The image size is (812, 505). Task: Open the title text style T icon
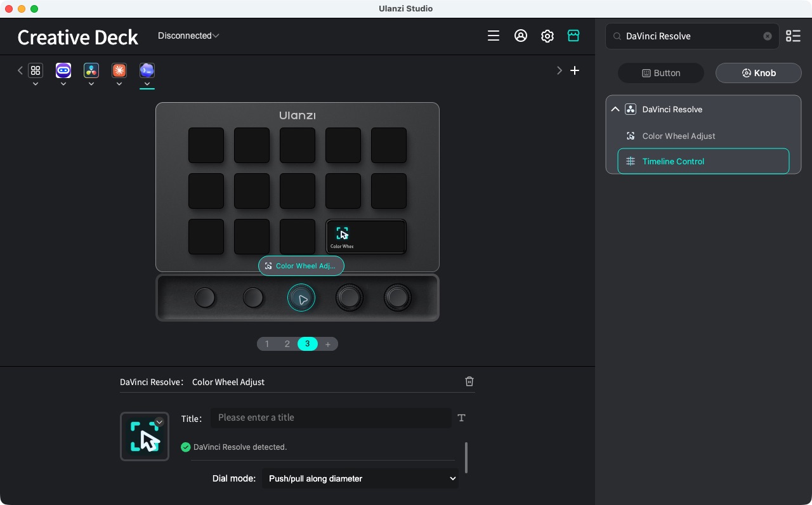(461, 417)
